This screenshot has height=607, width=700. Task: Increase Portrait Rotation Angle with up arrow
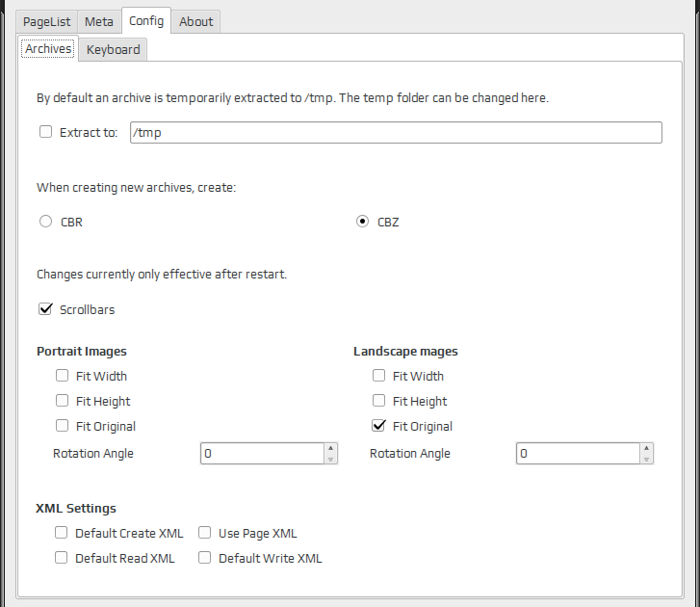(x=331, y=448)
